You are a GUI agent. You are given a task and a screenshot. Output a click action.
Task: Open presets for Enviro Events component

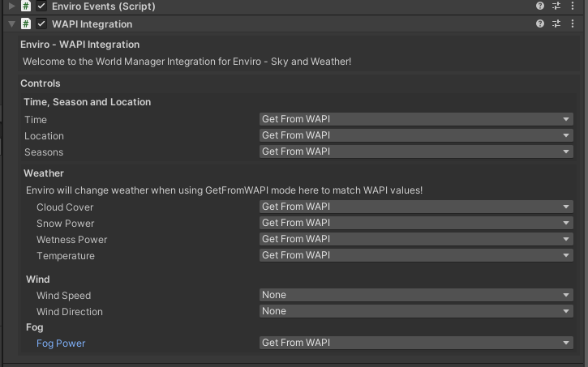point(556,6)
